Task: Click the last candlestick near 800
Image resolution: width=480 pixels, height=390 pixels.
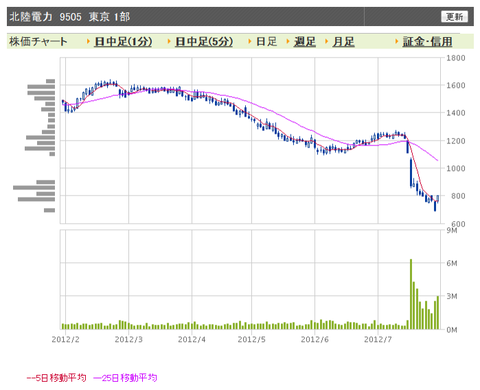Action: coord(438,199)
